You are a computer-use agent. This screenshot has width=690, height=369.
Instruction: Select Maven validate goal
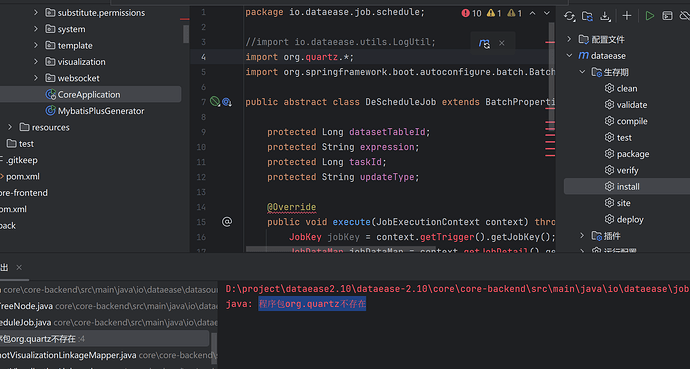626,105
